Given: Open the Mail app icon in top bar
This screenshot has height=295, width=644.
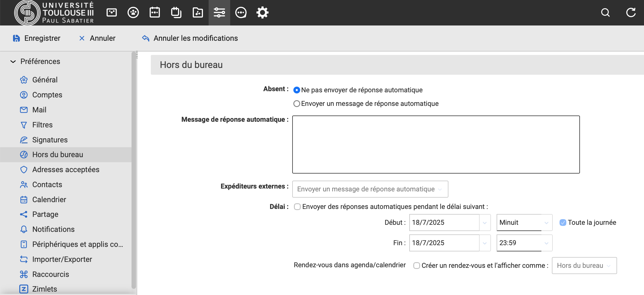Looking at the screenshot, I should click(x=112, y=12).
